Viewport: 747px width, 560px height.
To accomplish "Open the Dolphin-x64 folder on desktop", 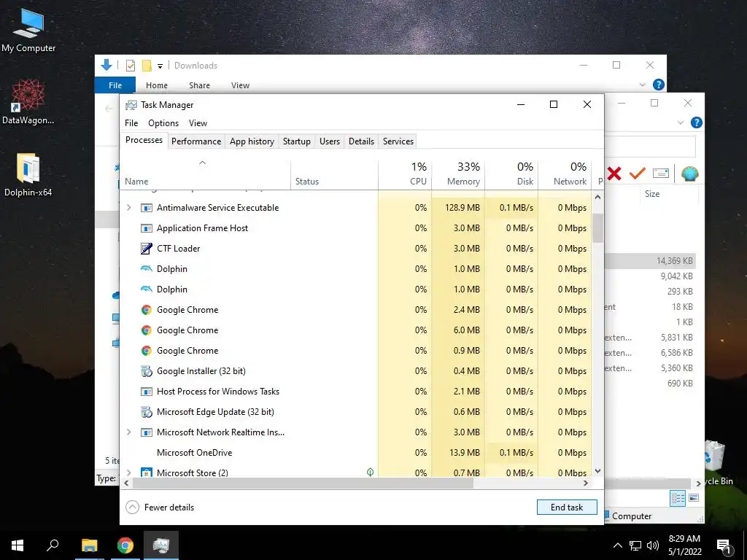I will [28, 174].
